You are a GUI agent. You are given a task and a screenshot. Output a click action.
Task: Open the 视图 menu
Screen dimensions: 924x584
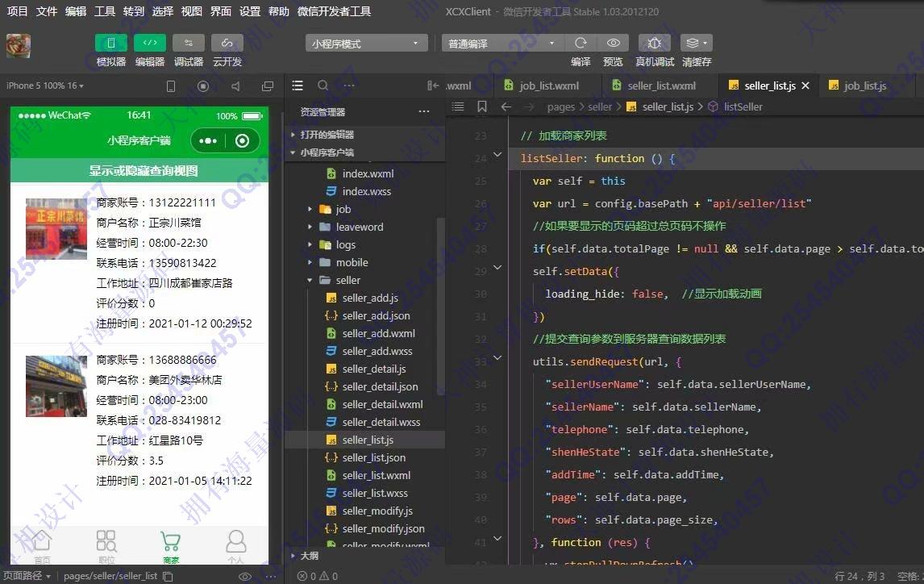[192, 11]
